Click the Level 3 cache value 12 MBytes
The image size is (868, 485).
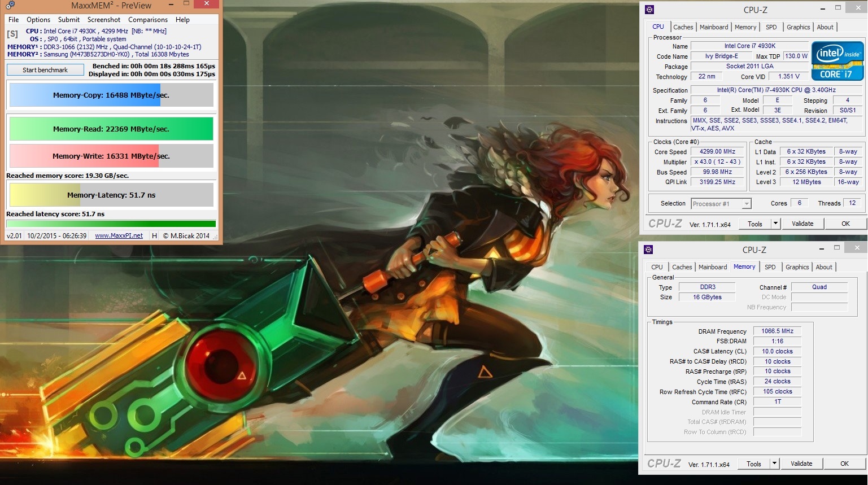click(807, 182)
